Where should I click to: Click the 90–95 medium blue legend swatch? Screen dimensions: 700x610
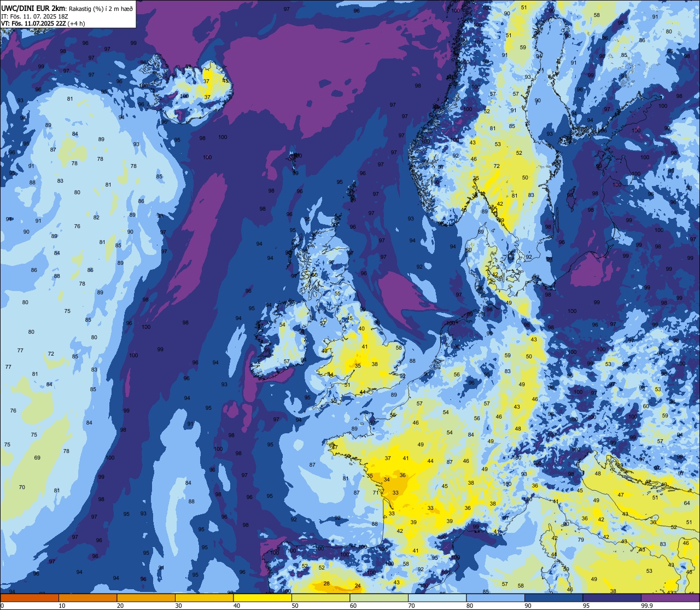pyautogui.click(x=553, y=597)
